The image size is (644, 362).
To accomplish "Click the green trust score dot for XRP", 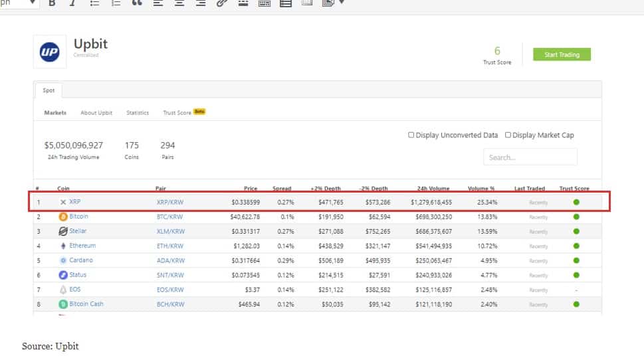I will pyautogui.click(x=576, y=202).
